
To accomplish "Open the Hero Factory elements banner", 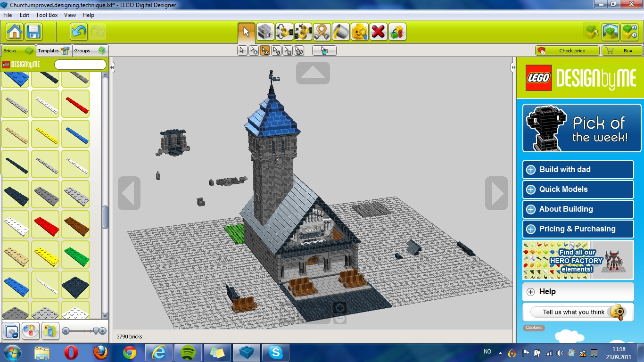I will [578, 260].
